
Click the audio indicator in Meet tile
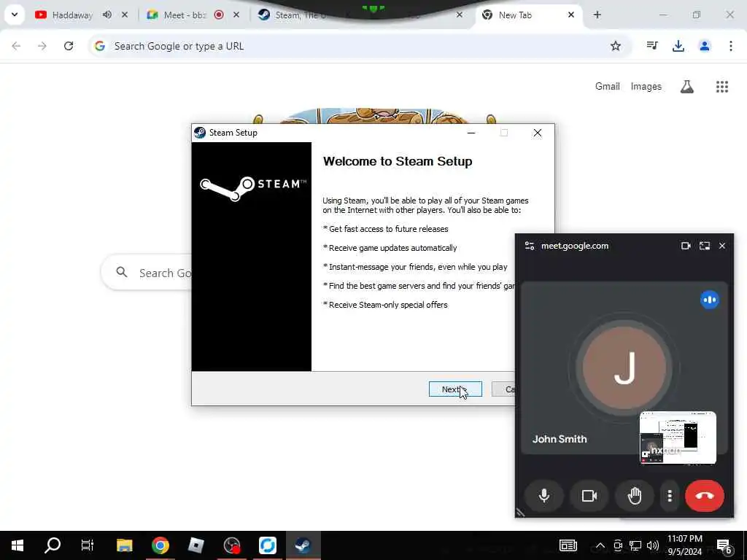710,300
